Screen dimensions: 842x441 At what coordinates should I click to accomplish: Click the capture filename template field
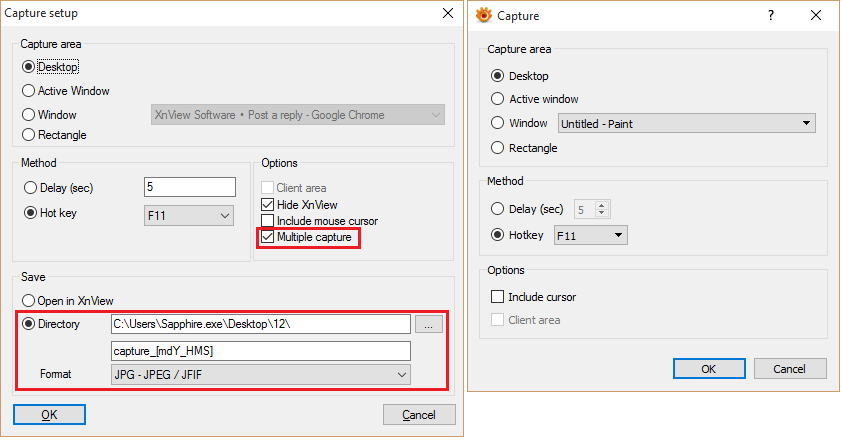pos(260,351)
